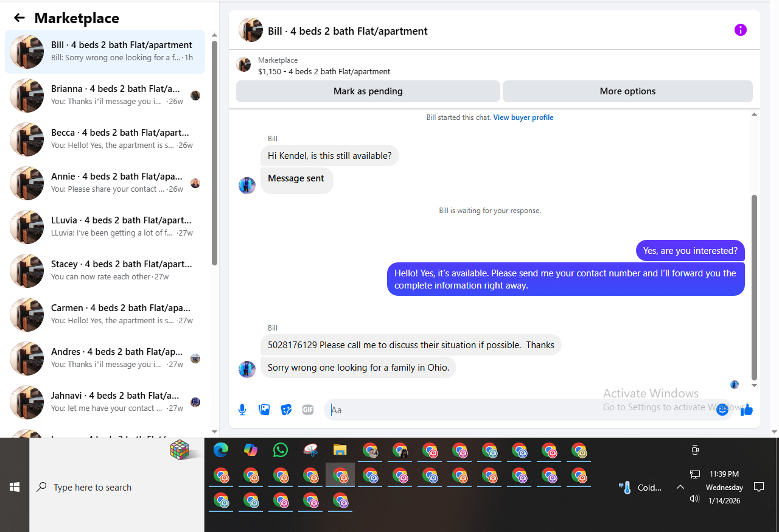Open More options for the listing
Image resolution: width=779 pixels, height=532 pixels.
point(627,91)
